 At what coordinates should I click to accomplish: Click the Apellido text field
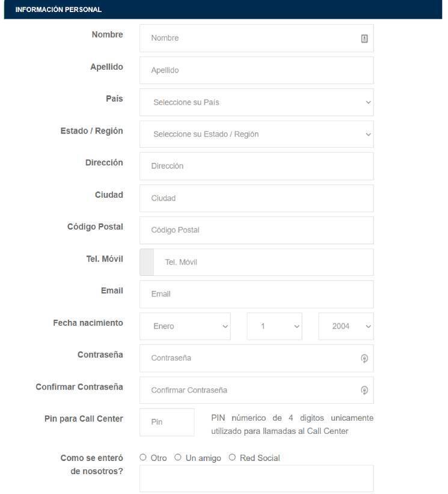point(257,70)
